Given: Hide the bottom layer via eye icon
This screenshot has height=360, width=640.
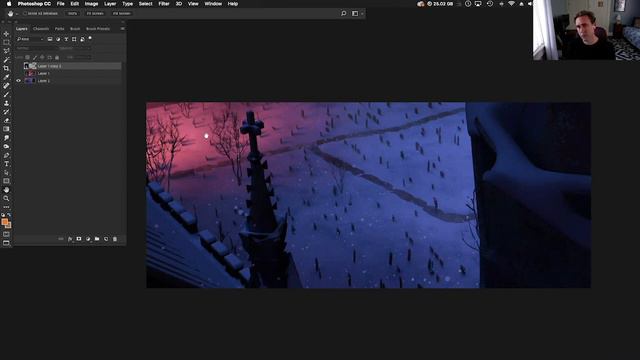Looking at the screenshot, I should [x=18, y=81].
